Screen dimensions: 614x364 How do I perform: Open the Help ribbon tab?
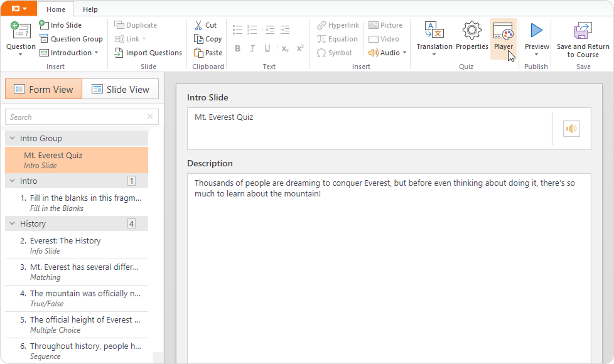coord(90,9)
